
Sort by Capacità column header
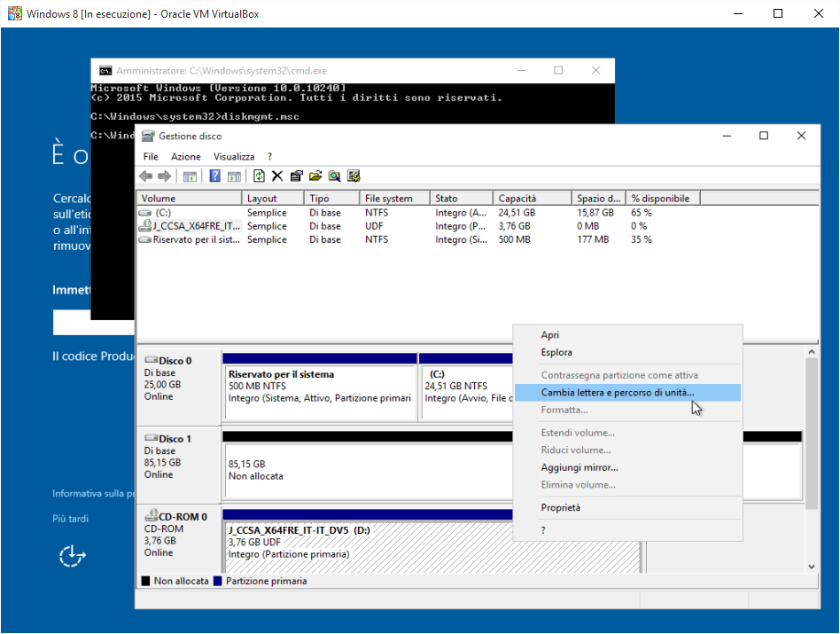point(533,199)
